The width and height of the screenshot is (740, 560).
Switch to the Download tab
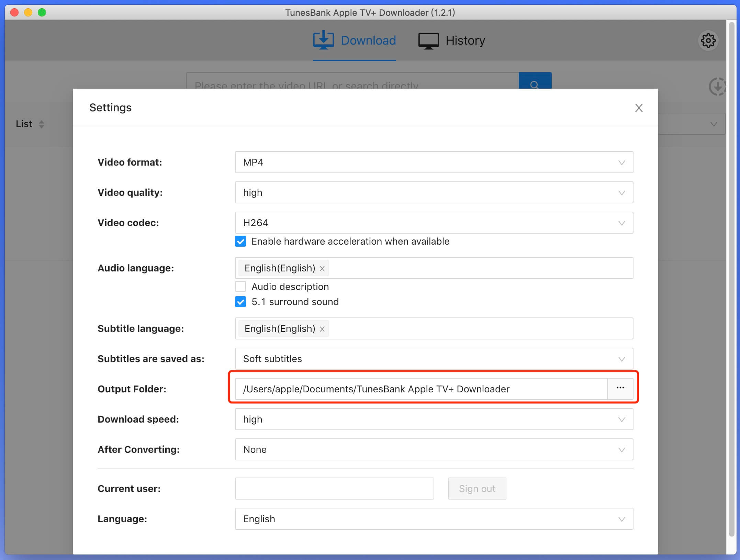[354, 41]
